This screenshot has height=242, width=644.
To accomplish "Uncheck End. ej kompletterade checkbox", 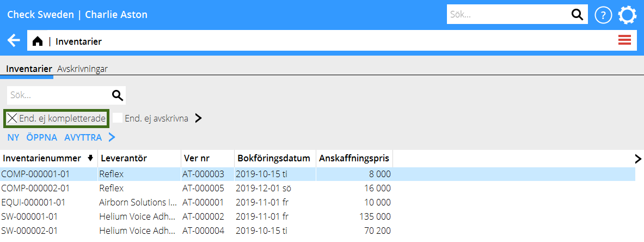I will (12, 118).
